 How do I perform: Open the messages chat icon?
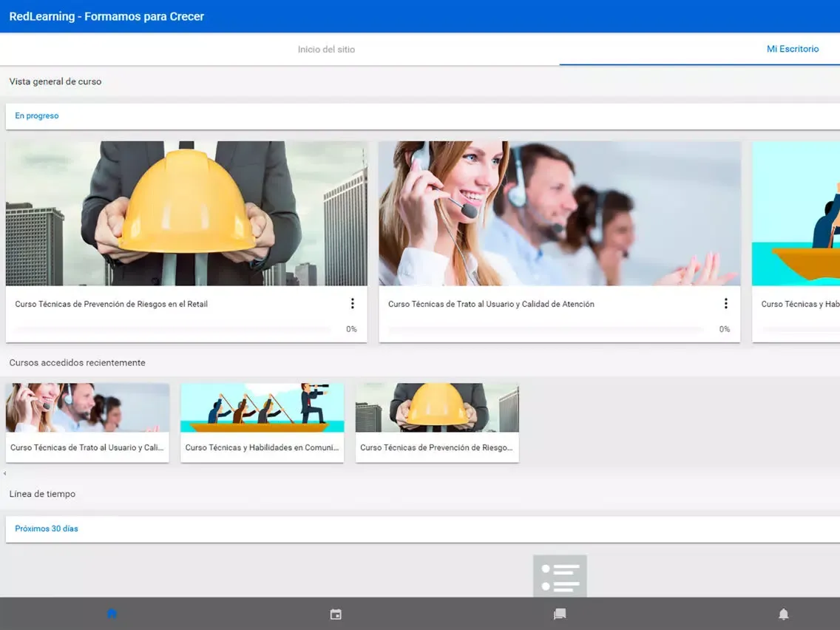[560, 614]
